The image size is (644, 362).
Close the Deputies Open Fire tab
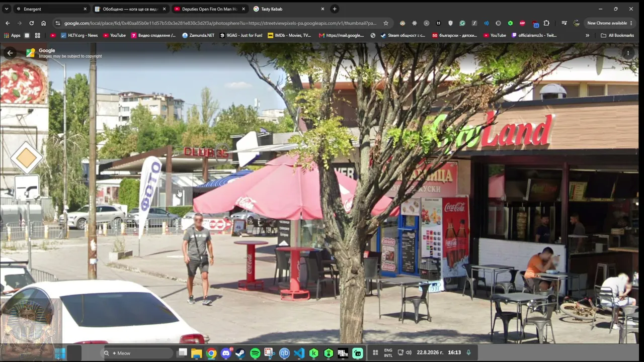click(244, 9)
